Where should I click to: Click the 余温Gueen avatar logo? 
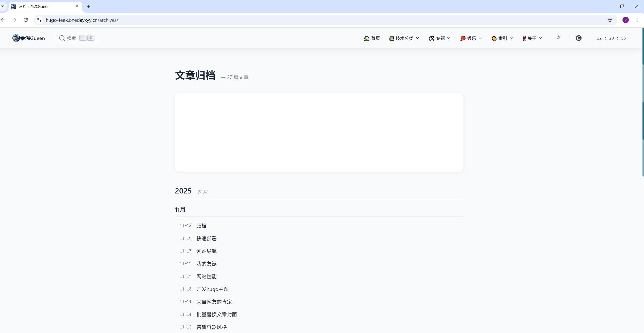click(x=16, y=38)
